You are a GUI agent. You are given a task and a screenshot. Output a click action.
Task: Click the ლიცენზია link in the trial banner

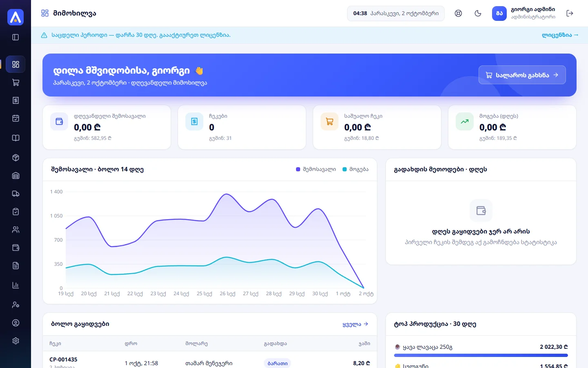coord(560,35)
